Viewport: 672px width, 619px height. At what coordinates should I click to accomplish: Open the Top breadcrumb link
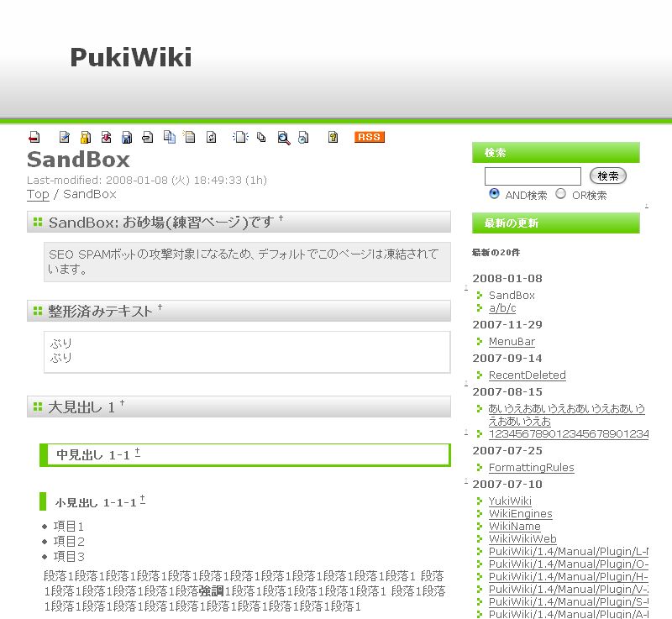38,194
